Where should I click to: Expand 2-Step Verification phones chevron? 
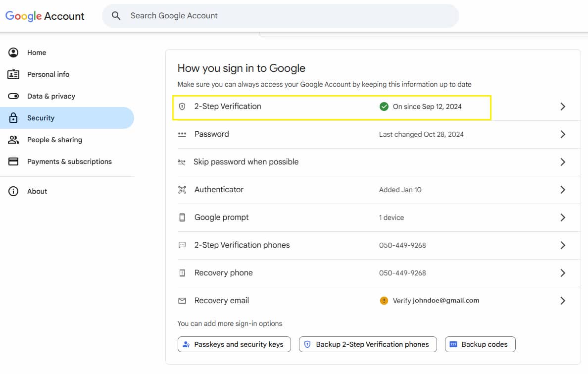tap(562, 245)
